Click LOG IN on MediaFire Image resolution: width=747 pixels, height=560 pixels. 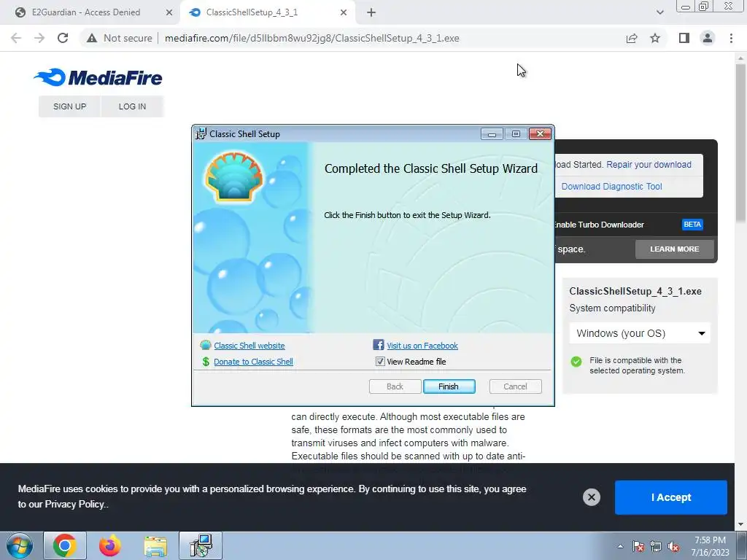[x=133, y=106]
